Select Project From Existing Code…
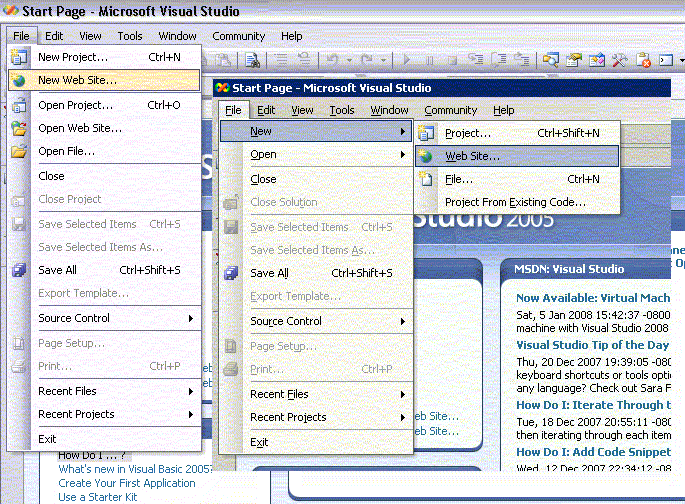685x504 pixels. (x=517, y=202)
